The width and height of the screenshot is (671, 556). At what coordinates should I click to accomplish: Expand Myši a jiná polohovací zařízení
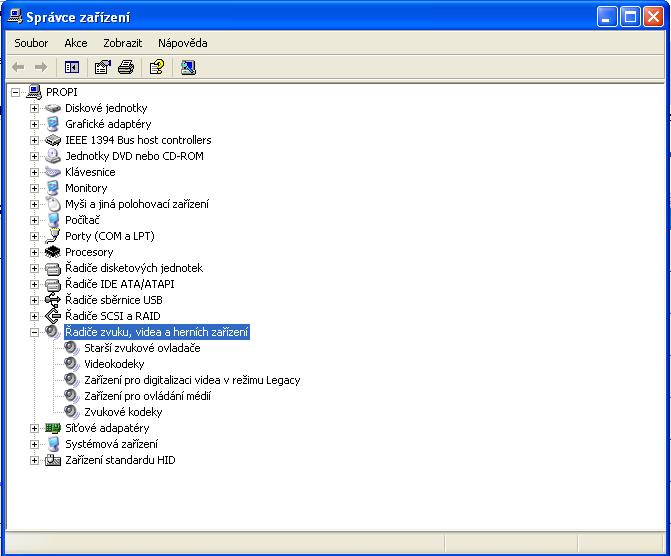click(x=34, y=204)
